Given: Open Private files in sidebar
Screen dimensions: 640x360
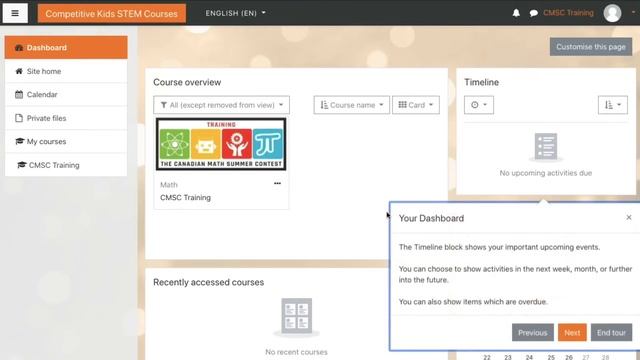Looking at the screenshot, I should click(x=66, y=118).
